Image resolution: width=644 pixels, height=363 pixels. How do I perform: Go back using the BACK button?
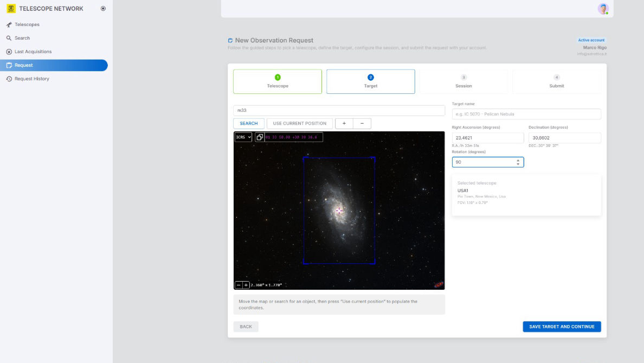point(246,326)
